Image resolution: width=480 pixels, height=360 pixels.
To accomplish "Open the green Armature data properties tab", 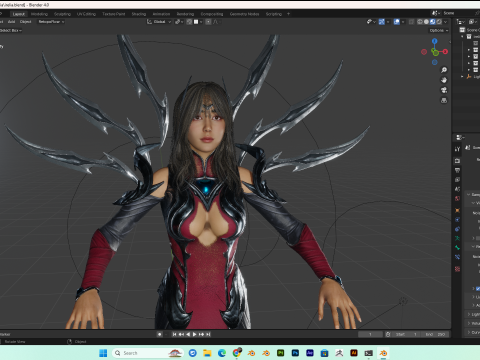I will [457, 238].
